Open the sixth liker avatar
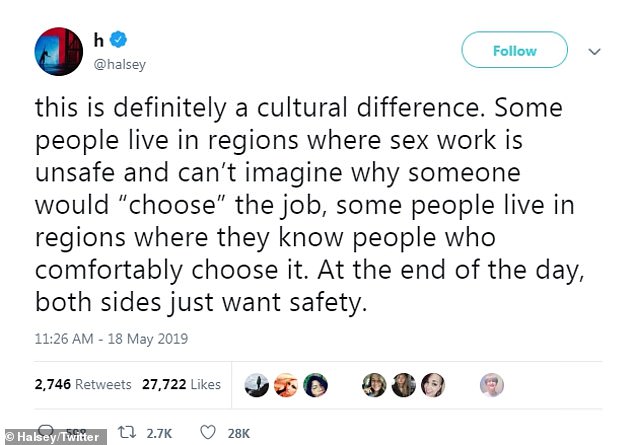634x445 pixels. (x=433, y=385)
